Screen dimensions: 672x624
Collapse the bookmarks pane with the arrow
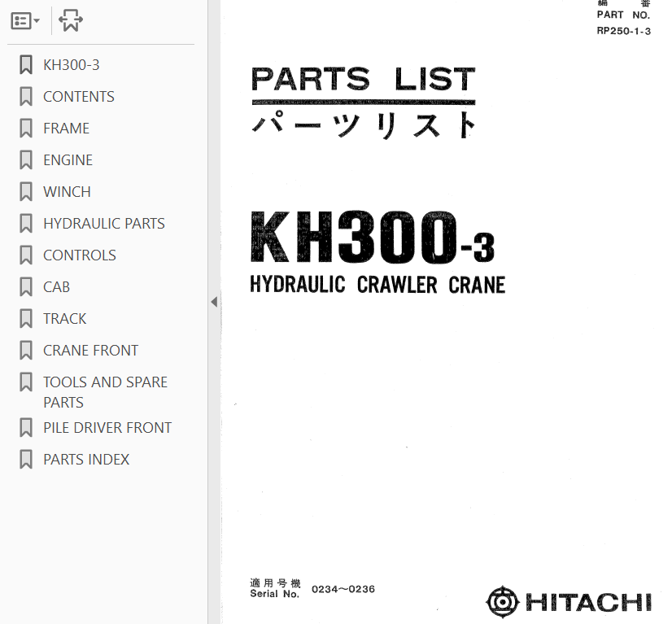pyautogui.click(x=214, y=302)
